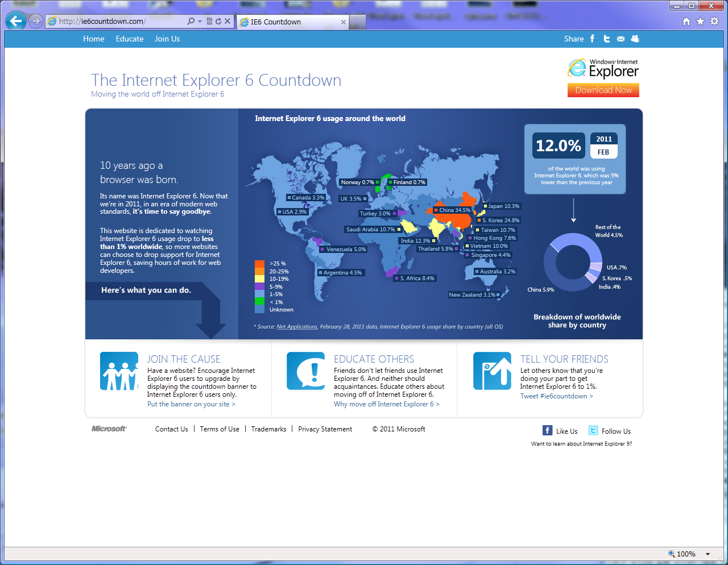Screen dimensions: 728x565
Task: Click the compatibility view icon in address bar
Action: coord(209,21)
